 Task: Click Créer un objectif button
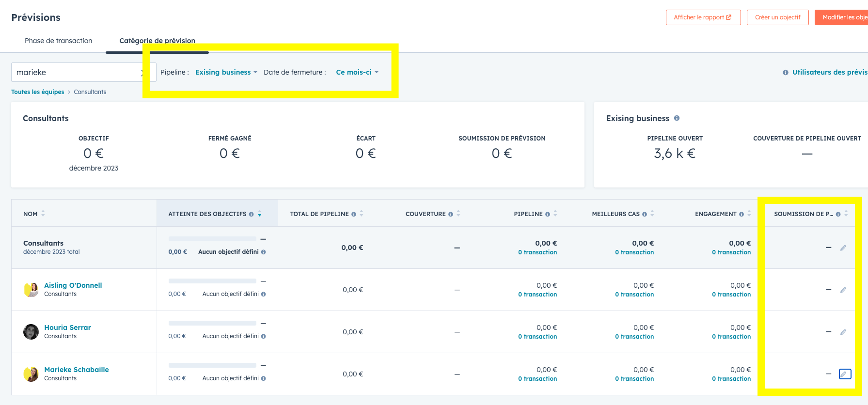click(x=778, y=17)
